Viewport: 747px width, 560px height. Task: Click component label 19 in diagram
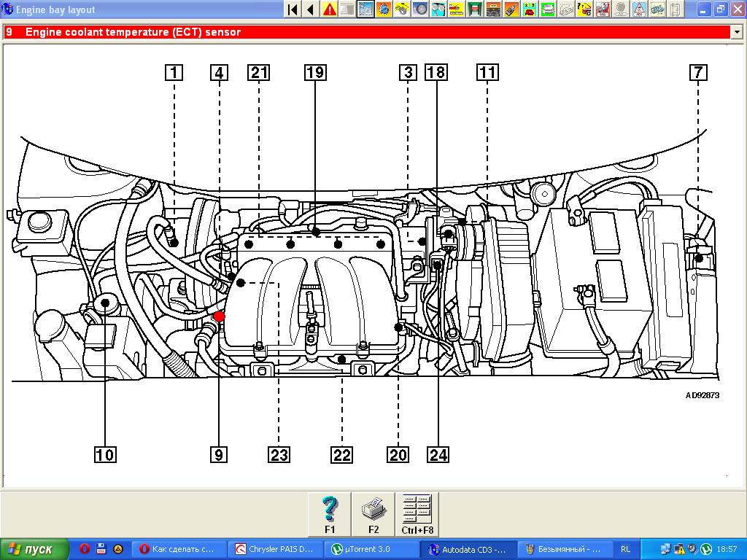click(315, 72)
